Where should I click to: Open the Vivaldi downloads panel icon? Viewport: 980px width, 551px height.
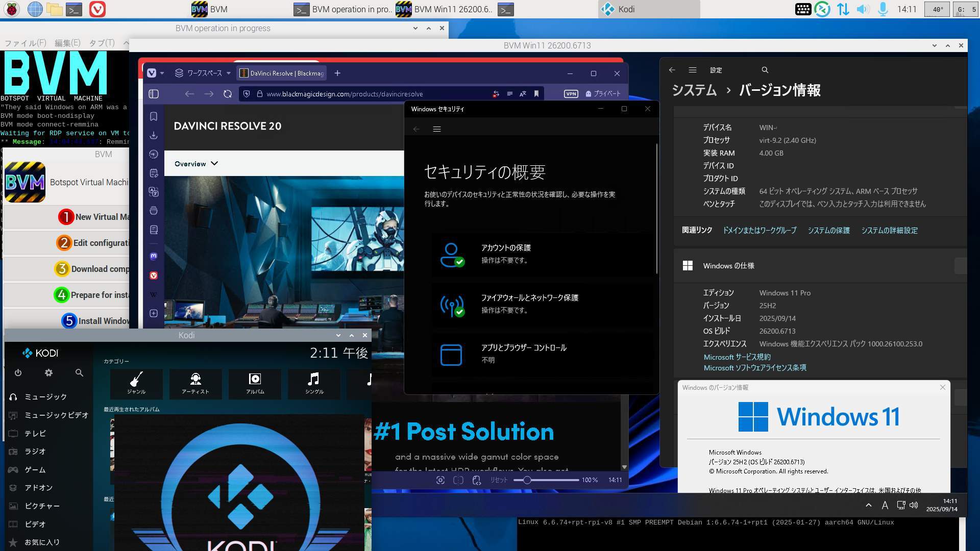click(x=154, y=136)
